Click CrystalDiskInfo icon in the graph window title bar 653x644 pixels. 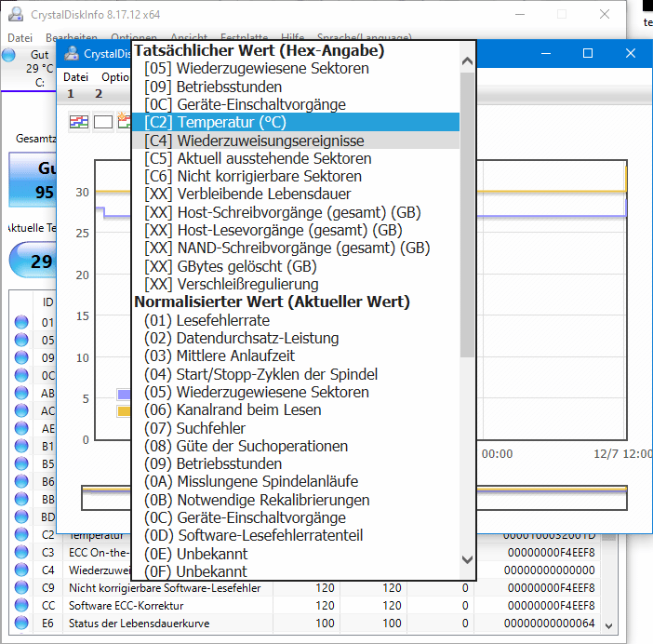click(72, 53)
